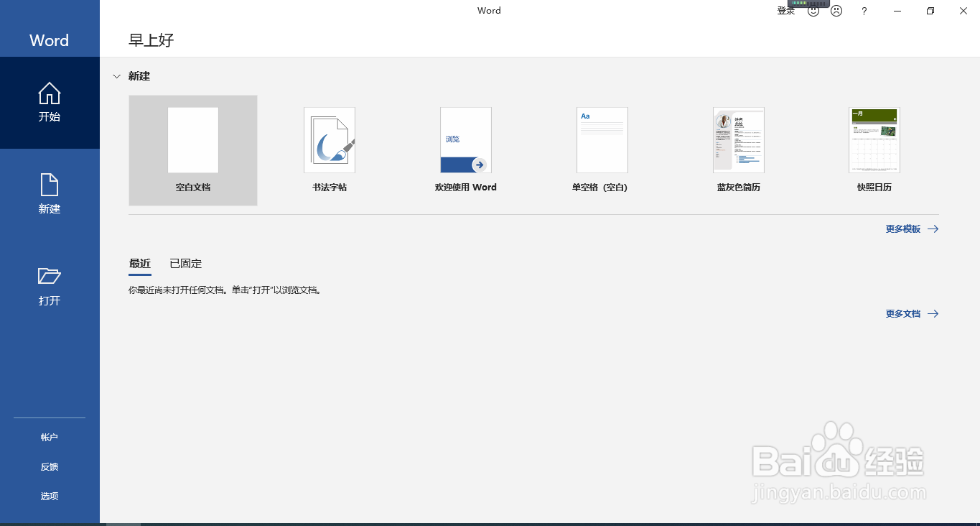
Task: Open 更多文档 to browse more documents
Action: (903, 313)
